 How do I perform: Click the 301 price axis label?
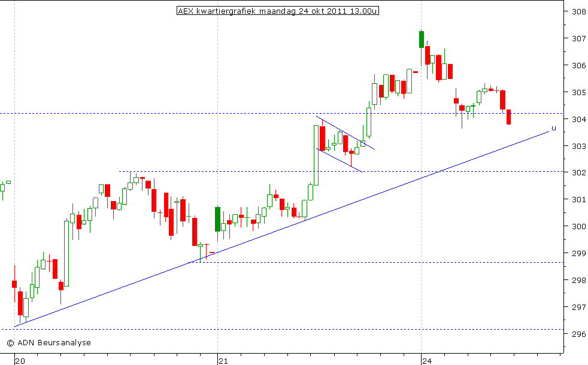[578, 200]
